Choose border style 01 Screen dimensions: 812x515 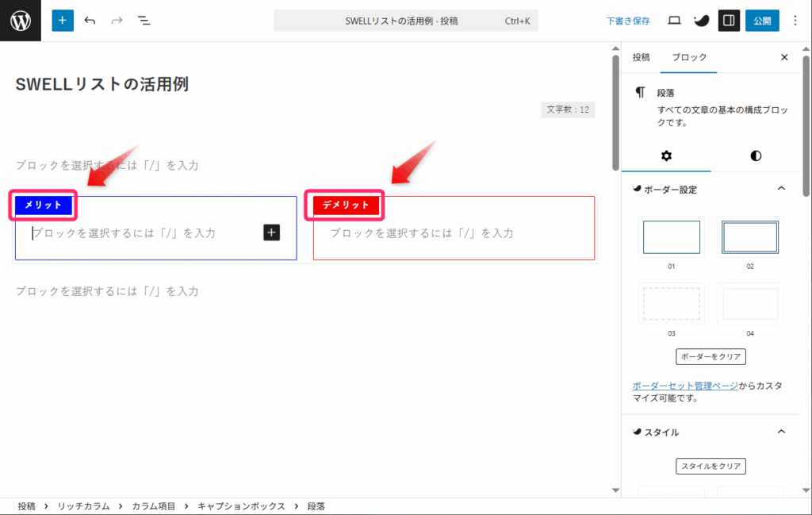click(x=672, y=237)
